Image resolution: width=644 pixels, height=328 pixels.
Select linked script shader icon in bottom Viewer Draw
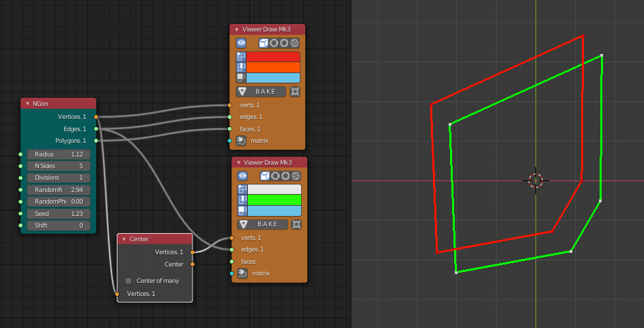(x=296, y=176)
